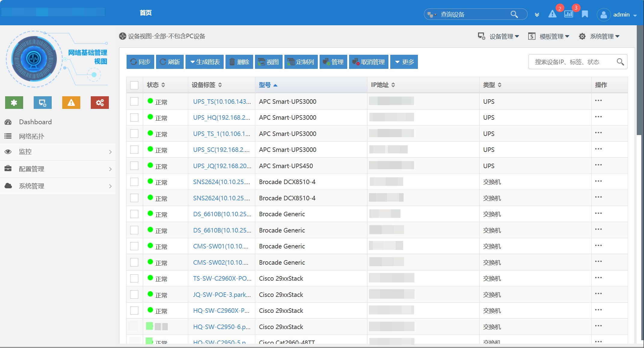The width and height of the screenshot is (644, 348).
Task: Open actions menu for CMS-SW01 row
Action: [598, 245]
